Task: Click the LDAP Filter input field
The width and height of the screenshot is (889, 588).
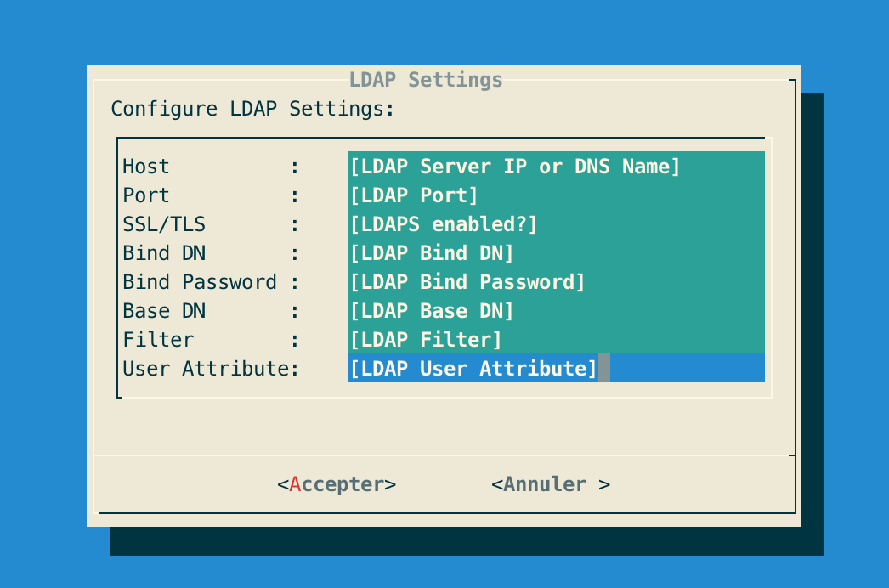Action: tap(556, 340)
